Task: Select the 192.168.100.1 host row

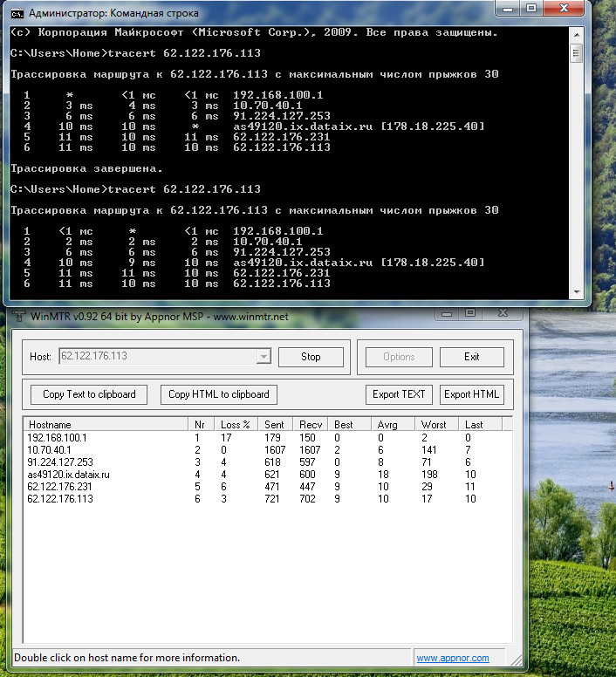Action: pyautogui.click(x=58, y=437)
